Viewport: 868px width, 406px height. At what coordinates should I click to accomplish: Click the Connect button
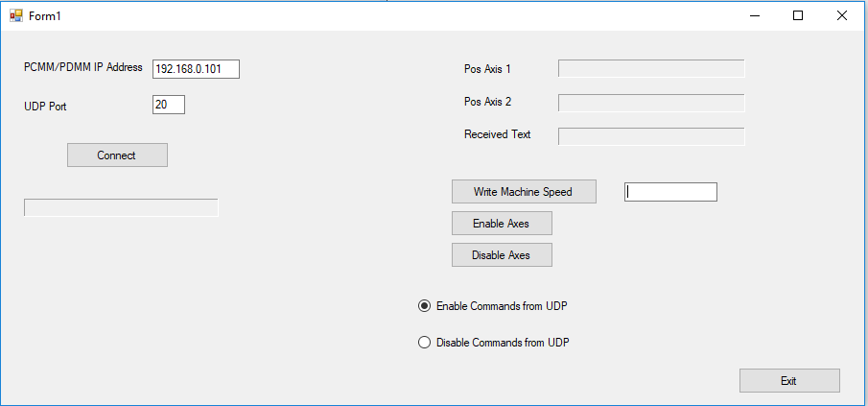coord(117,155)
